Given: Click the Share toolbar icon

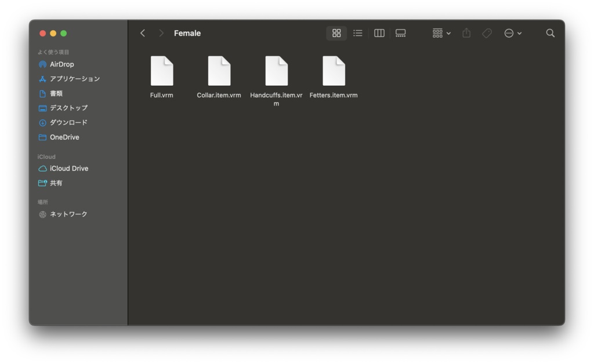Looking at the screenshot, I should coord(466,33).
